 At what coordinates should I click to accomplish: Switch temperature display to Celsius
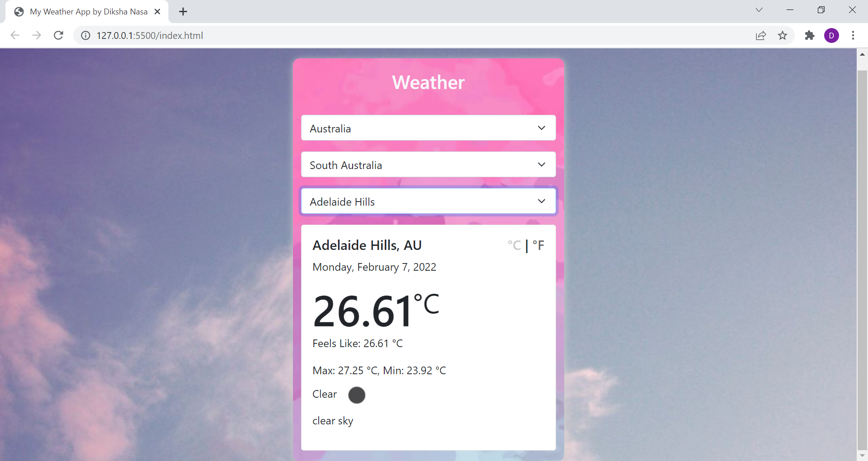514,245
